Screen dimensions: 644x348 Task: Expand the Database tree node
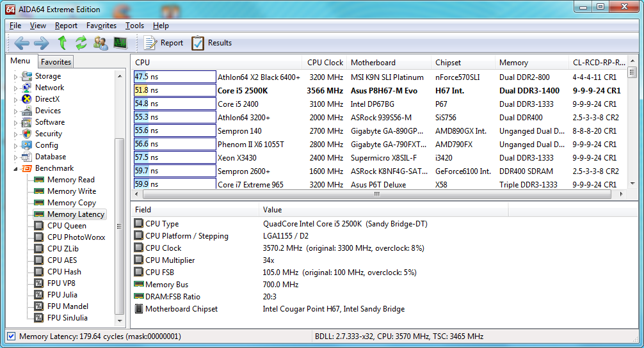(15, 157)
